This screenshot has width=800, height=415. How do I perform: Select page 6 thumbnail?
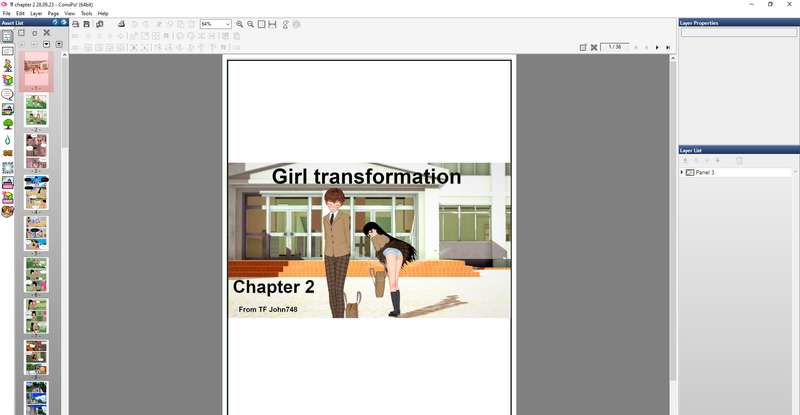[x=36, y=275]
